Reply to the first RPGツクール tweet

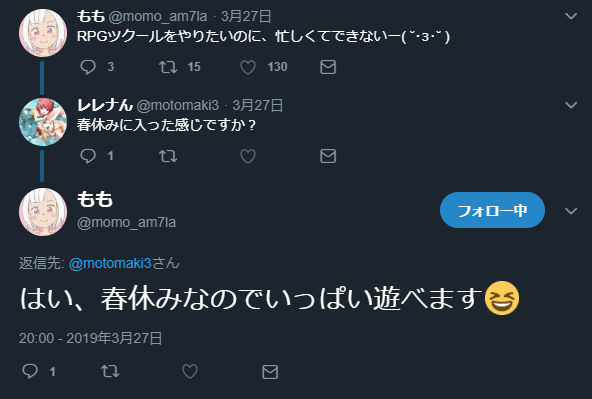tap(88, 67)
